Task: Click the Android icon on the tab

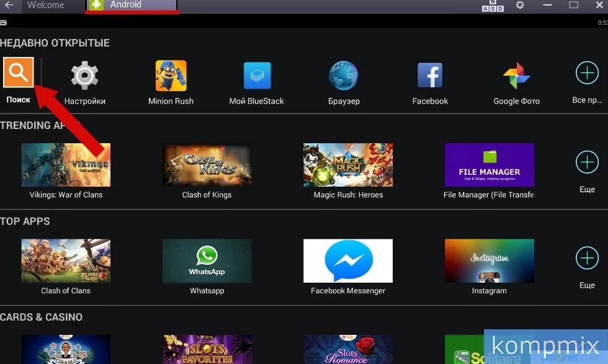Action: pos(96,5)
